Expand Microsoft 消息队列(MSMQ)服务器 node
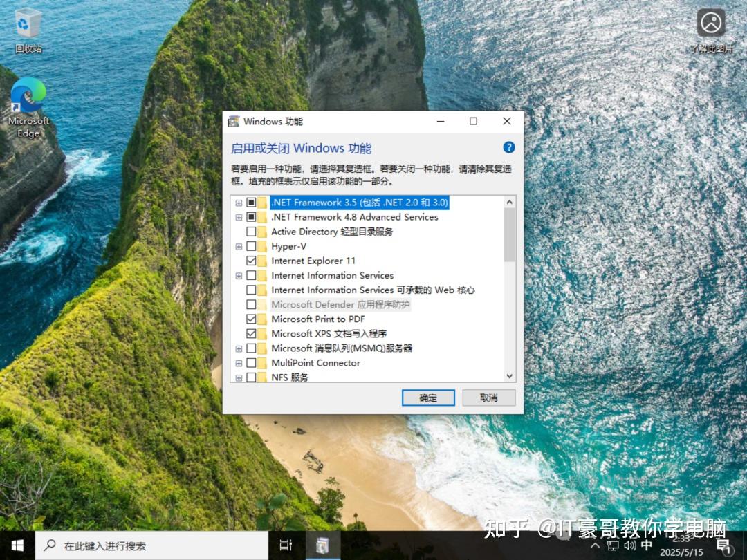This screenshot has height=560, width=747. 239,348
